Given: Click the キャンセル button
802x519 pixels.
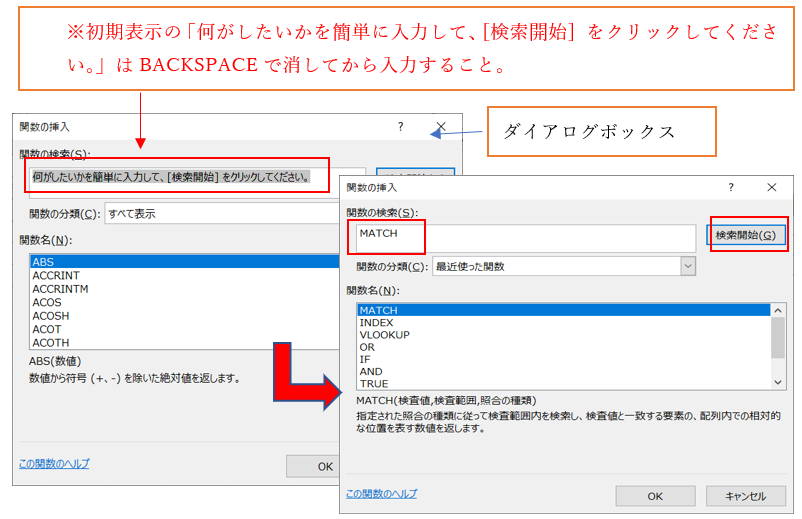Looking at the screenshot, I should [744, 496].
